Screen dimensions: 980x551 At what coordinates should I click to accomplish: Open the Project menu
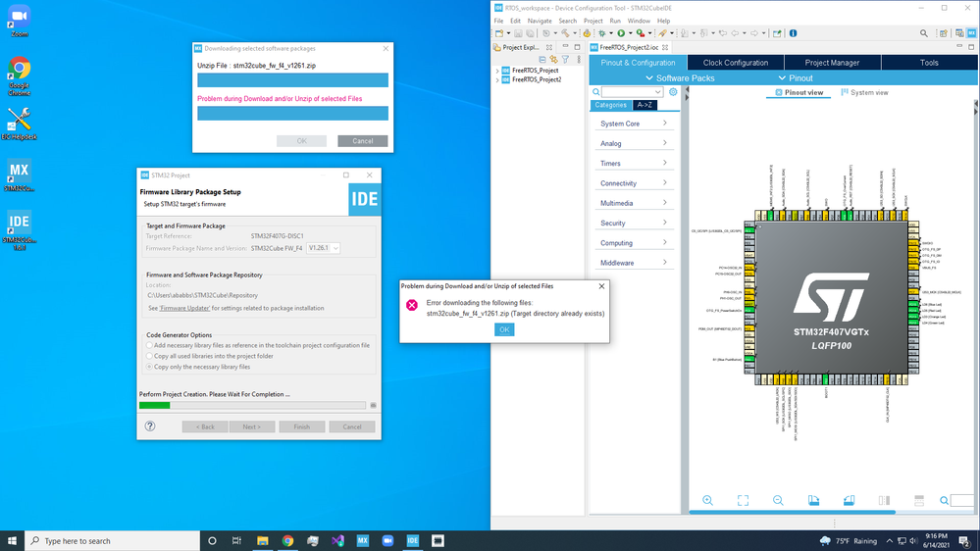pos(593,21)
